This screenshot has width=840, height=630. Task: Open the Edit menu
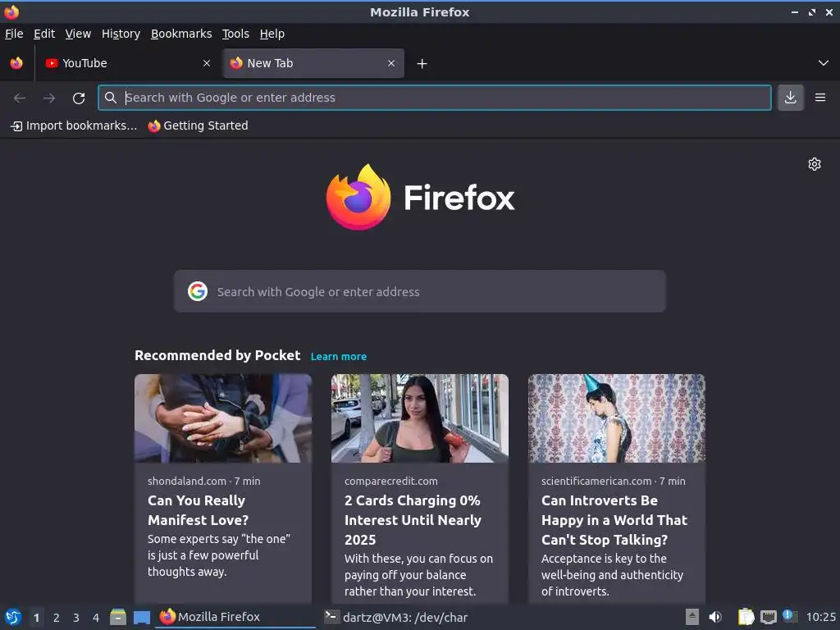click(x=44, y=34)
